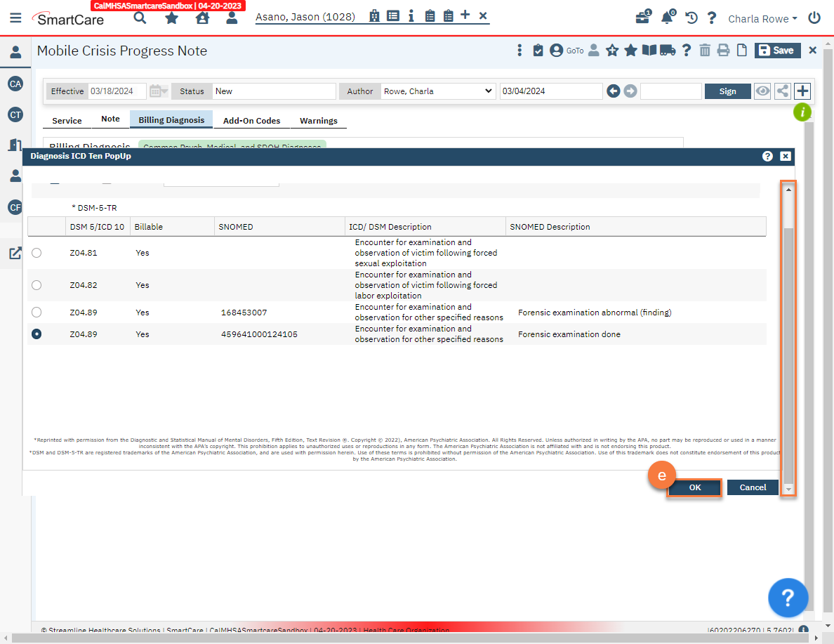This screenshot has height=644, width=834.
Task: Click the home icon in top bar
Action: point(202,18)
